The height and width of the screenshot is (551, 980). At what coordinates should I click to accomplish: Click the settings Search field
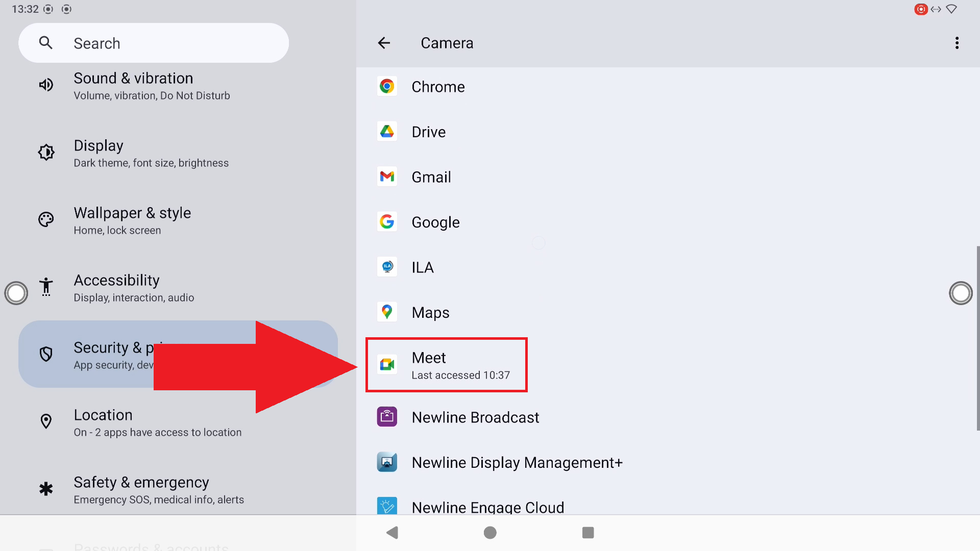(153, 43)
